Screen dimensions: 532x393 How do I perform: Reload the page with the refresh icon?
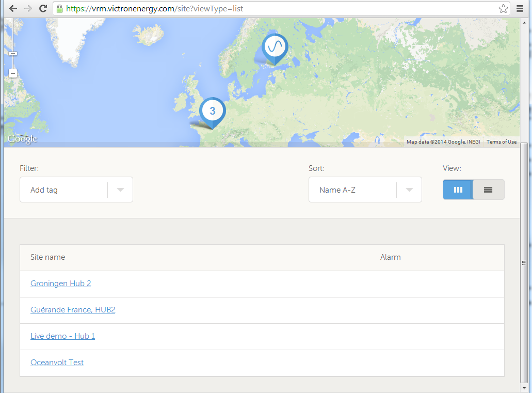point(43,9)
